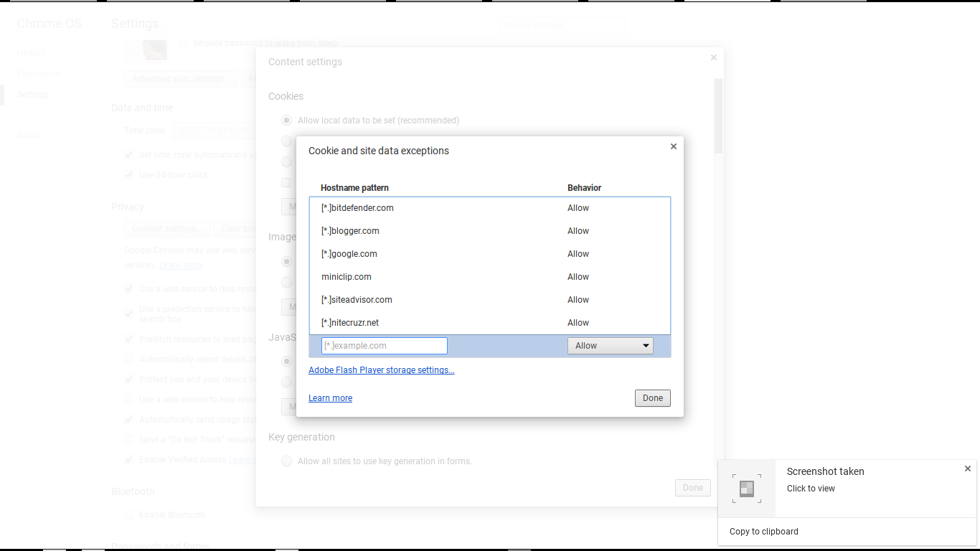Click Allow behavior for bitdefender.com
The height and width of the screenshot is (551, 980).
[578, 208]
